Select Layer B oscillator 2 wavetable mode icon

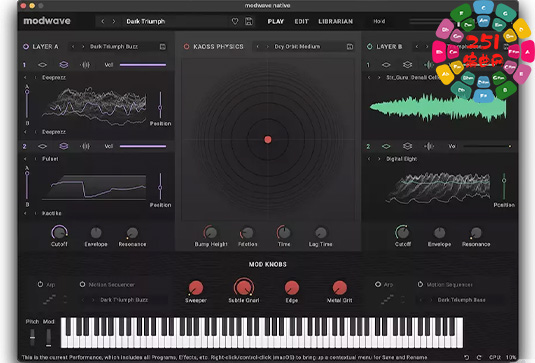(386, 146)
